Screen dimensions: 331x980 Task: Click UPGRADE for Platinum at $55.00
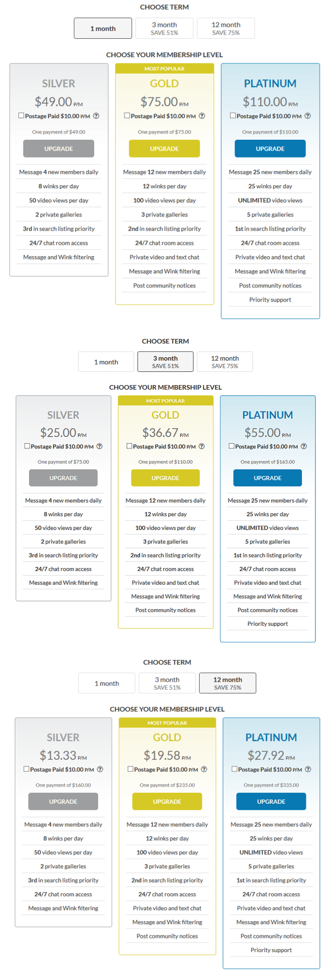tap(268, 477)
